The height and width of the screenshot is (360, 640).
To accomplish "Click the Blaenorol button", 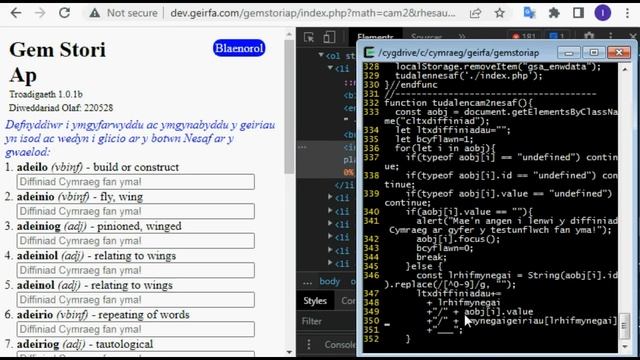I will tap(239, 48).
